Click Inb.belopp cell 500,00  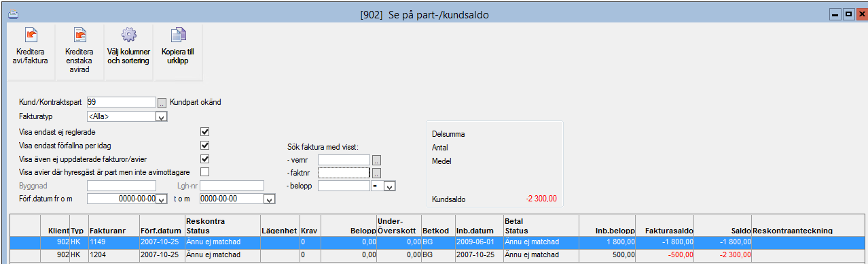(x=607, y=254)
